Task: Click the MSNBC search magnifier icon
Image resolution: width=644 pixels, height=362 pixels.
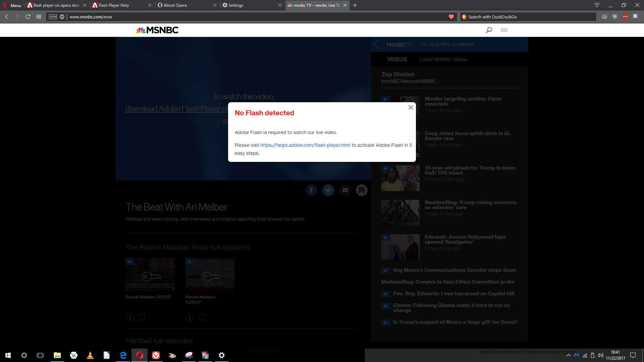Action: point(489,30)
